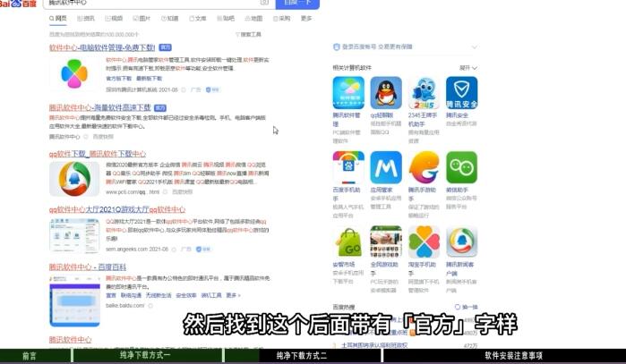Click the four-petal logo of first search result
This screenshot has height=364, width=626.
[x=74, y=73]
